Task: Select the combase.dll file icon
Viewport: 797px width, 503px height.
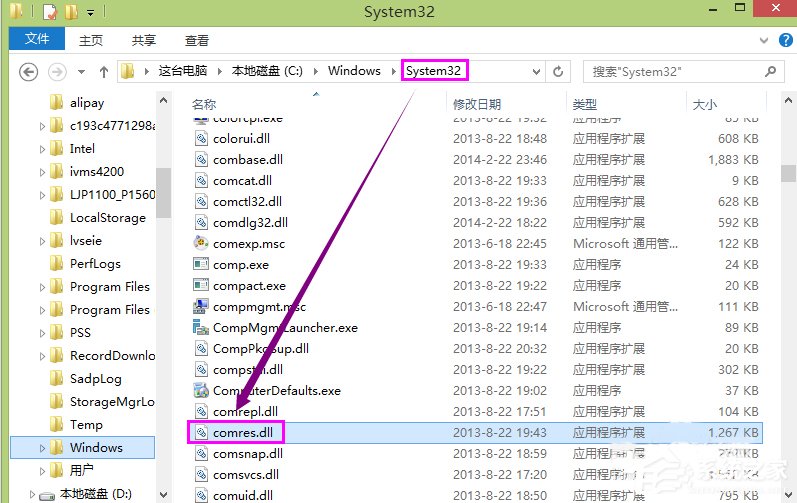Action: tap(201, 160)
